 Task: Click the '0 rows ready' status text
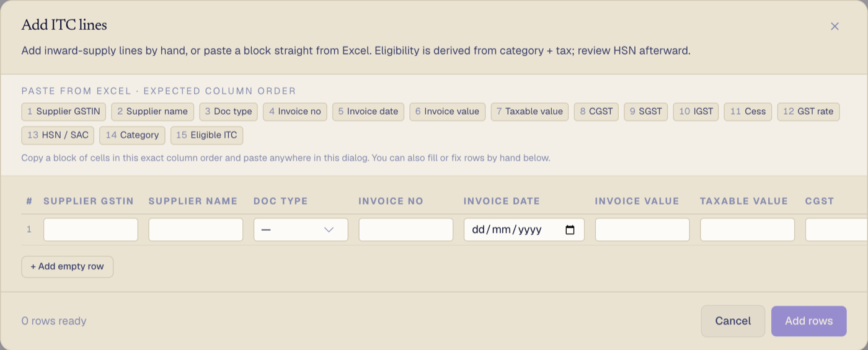[x=54, y=321]
